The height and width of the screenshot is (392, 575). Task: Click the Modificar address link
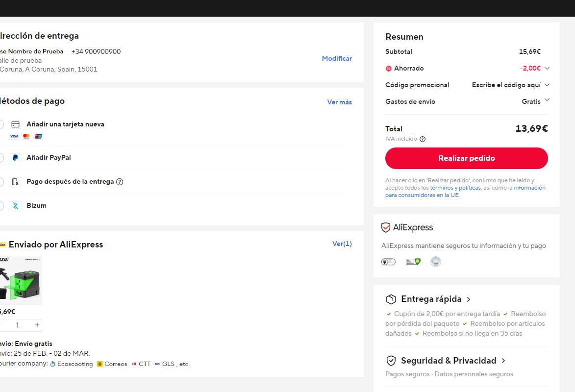point(337,58)
